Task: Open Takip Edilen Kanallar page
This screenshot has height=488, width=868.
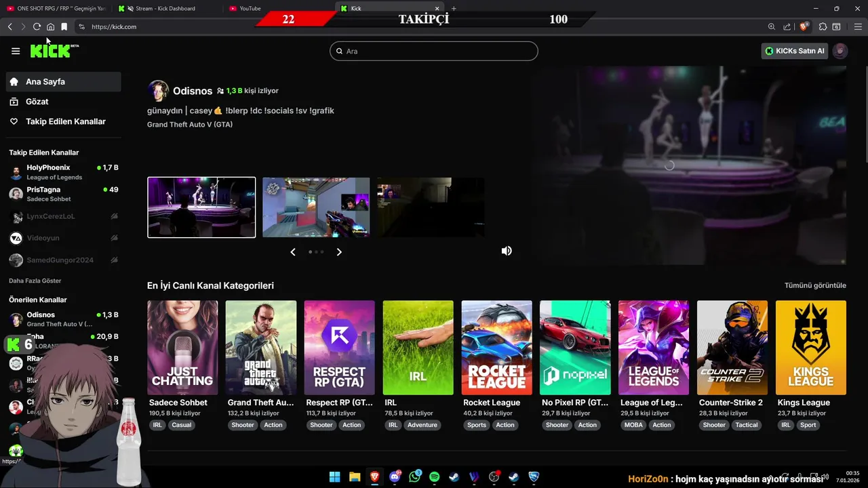Action: click(x=64, y=121)
